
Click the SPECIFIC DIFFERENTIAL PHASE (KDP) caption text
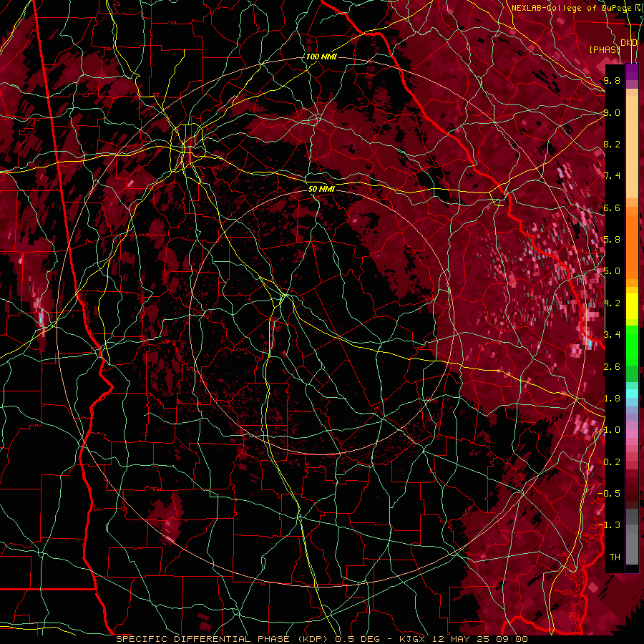tap(224, 639)
